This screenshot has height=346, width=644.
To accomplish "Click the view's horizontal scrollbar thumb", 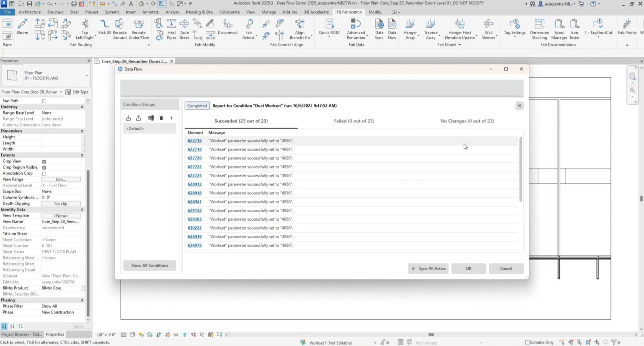I will pos(431,335).
